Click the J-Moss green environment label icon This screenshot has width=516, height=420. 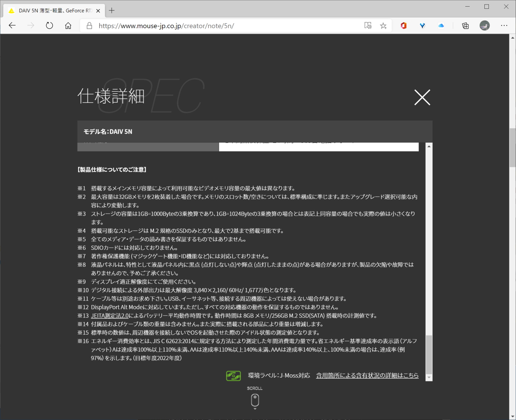[233, 376]
